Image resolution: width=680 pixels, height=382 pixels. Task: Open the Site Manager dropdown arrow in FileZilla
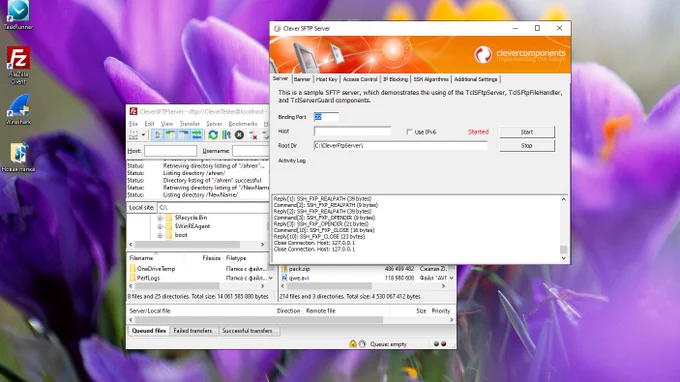tap(143, 135)
